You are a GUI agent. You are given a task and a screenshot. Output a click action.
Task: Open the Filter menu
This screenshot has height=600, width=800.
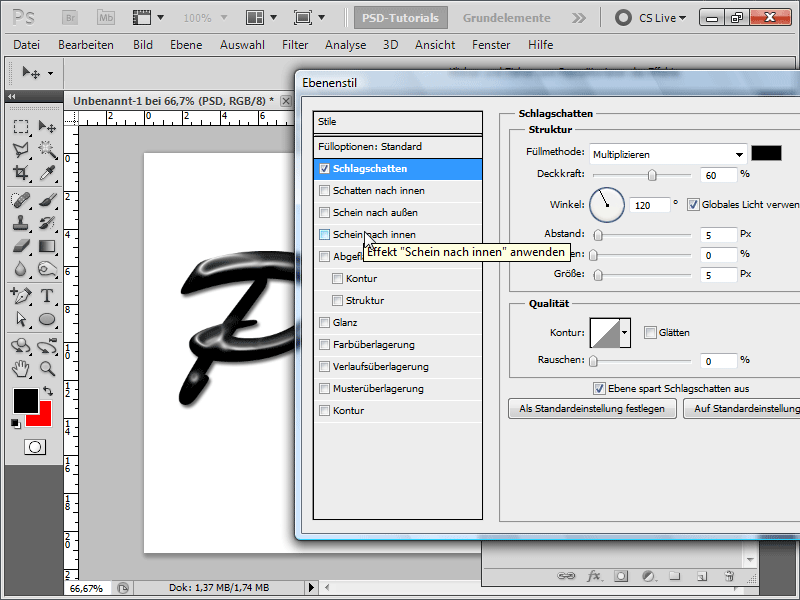295,45
